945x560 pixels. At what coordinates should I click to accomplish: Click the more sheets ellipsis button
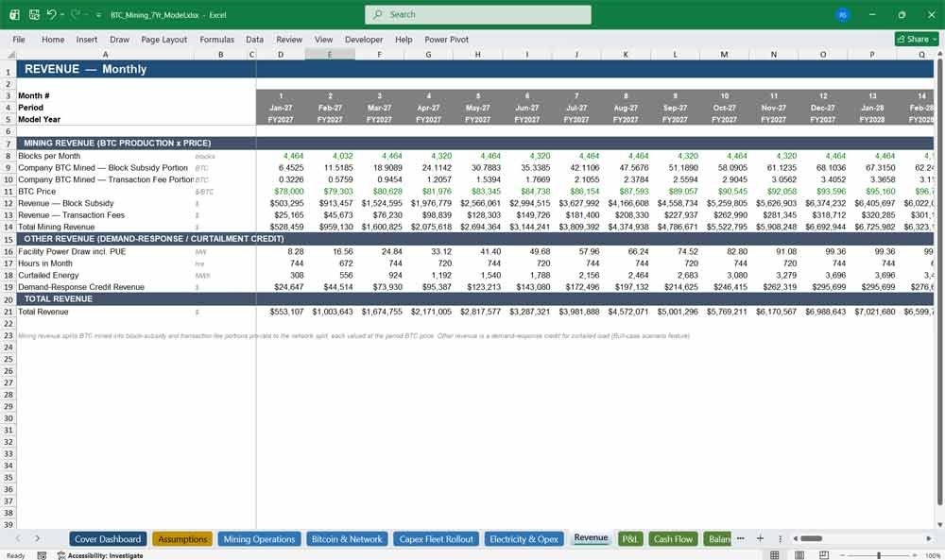pos(741,538)
